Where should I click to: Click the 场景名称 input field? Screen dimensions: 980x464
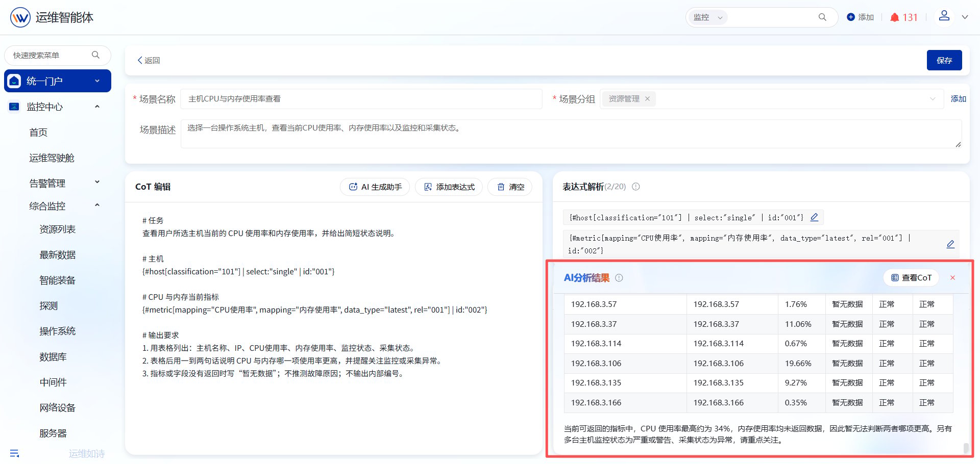[361, 99]
